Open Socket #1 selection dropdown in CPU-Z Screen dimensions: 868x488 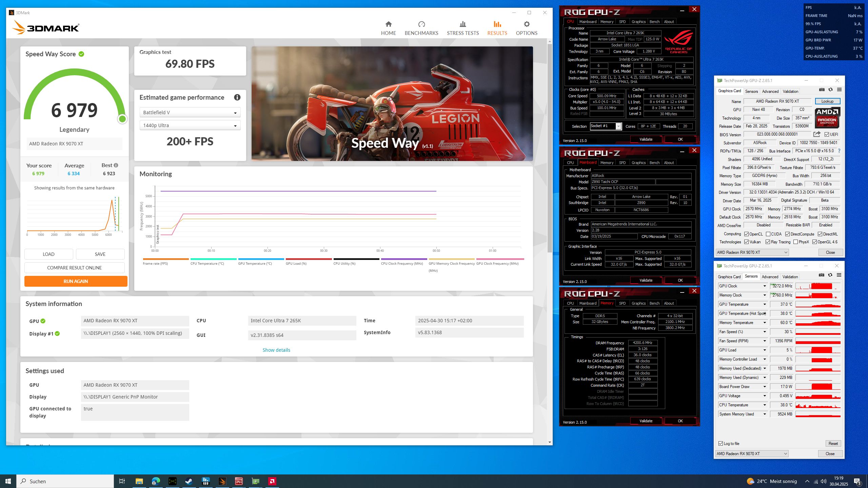click(606, 126)
